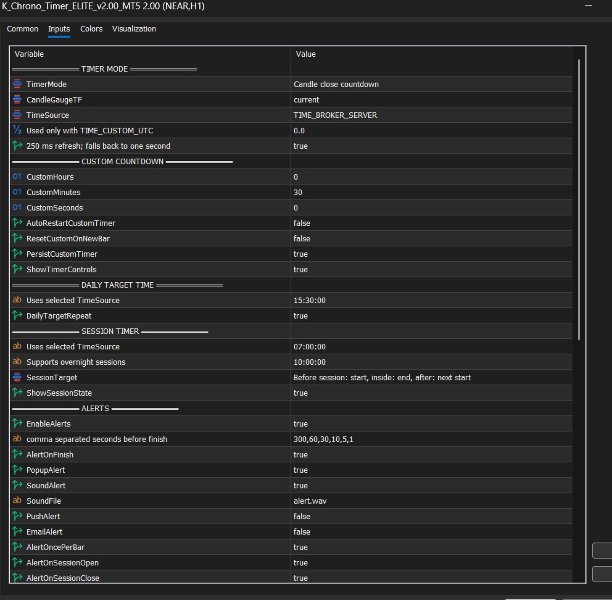Click the inputs list vertical scrollbar
This screenshot has width=612, height=600.
578,199
